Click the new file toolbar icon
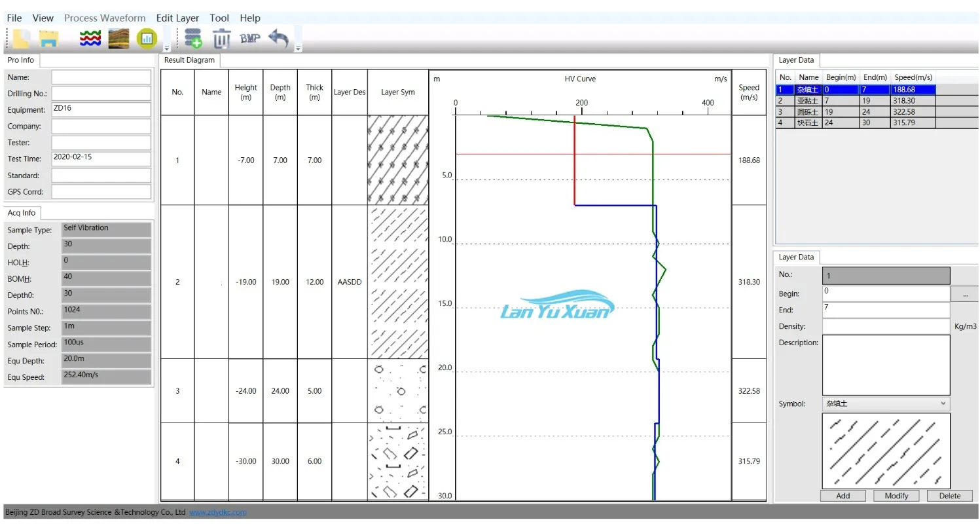The width and height of the screenshot is (980, 524). [x=21, y=39]
